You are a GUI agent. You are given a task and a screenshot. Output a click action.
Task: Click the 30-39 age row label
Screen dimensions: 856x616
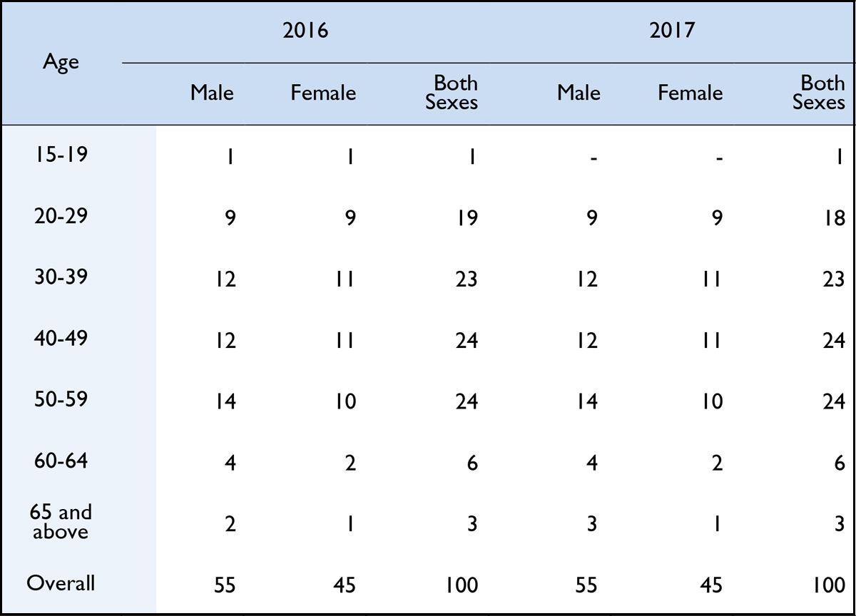(61, 277)
